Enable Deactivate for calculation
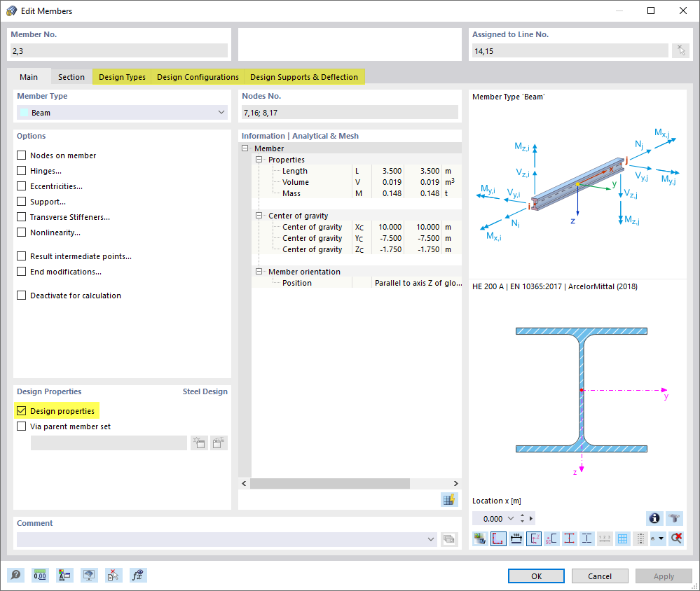700x591 pixels. tap(21, 295)
